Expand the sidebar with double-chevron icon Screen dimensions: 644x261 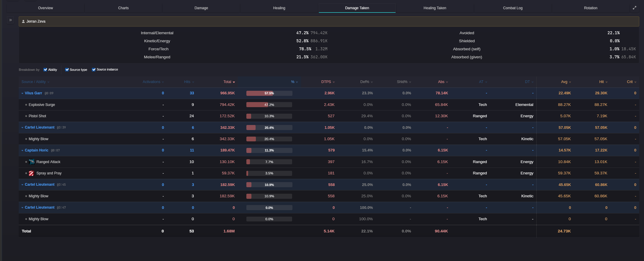pyautogui.click(x=10, y=20)
